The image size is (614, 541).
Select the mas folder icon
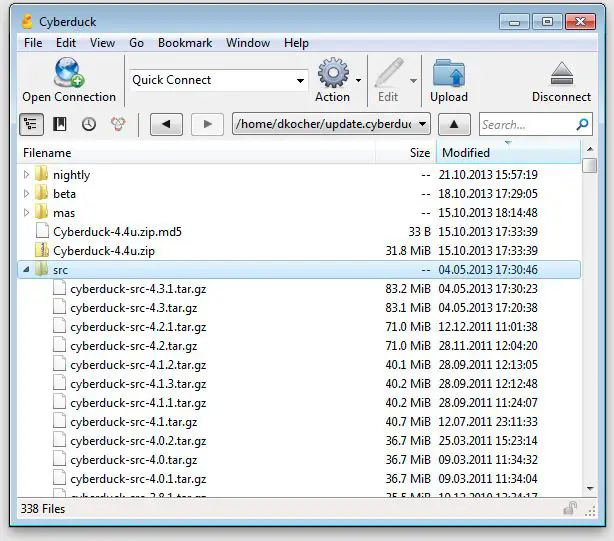coord(42,212)
